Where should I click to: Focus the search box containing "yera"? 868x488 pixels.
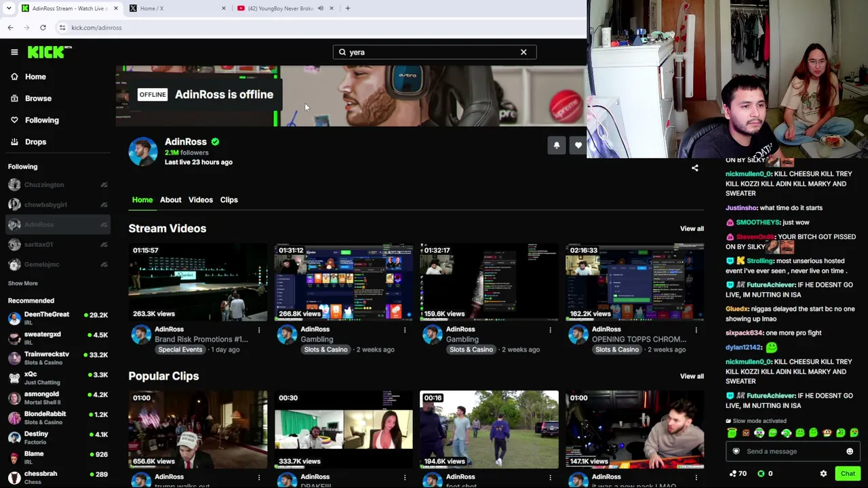pos(434,52)
